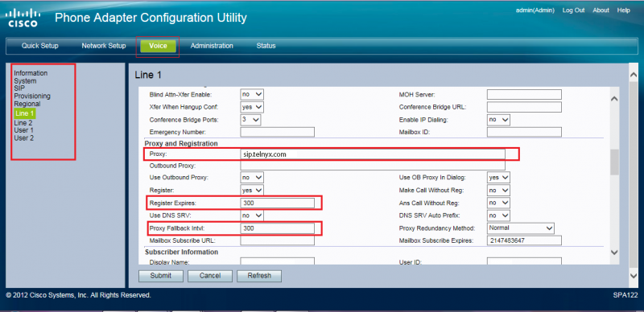Open Blind Attn-Xfer Enable dropdown

[252, 94]
